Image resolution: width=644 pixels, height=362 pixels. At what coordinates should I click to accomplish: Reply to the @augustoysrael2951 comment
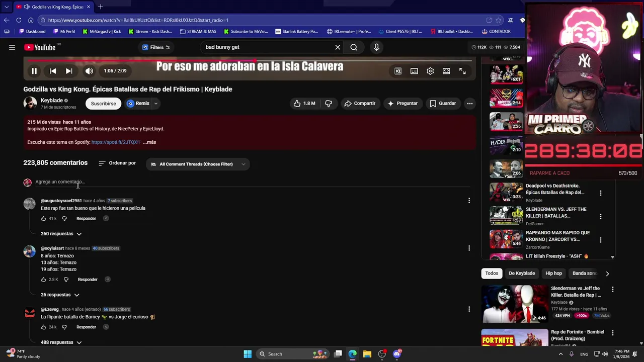pos(86,219)
